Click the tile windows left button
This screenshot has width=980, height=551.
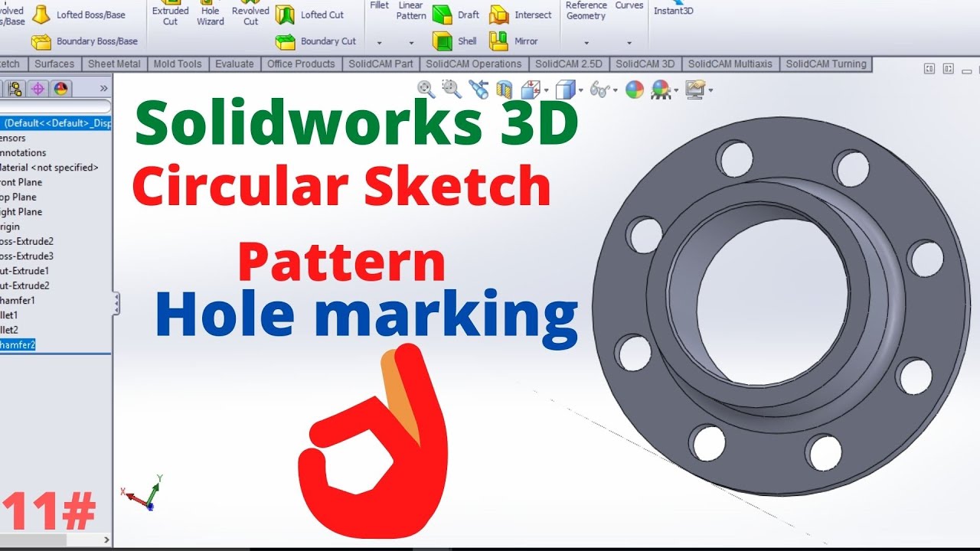(x=930, y=69)
